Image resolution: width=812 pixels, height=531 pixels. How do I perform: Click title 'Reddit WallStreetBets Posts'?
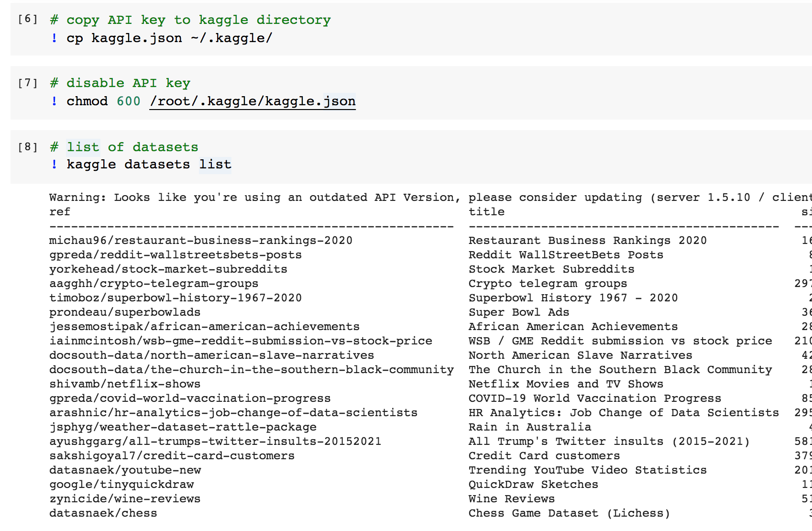coord(566,254)
